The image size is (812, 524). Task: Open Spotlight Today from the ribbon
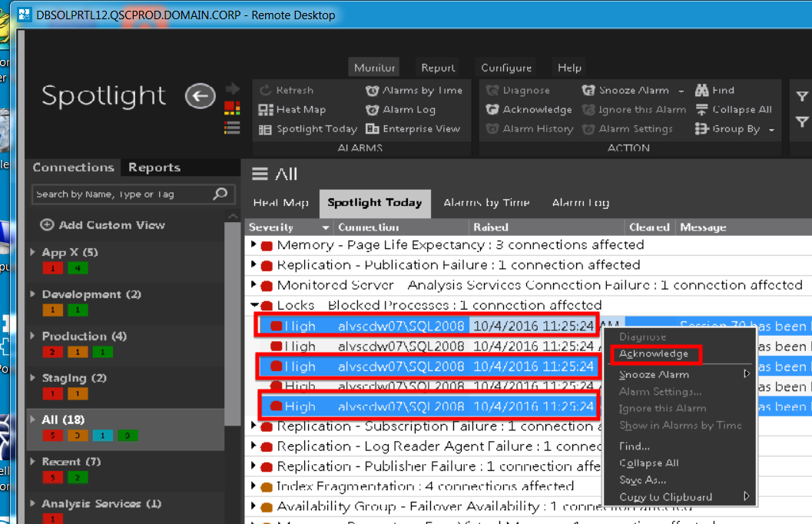pyautogui.click(x=308, y=129)
